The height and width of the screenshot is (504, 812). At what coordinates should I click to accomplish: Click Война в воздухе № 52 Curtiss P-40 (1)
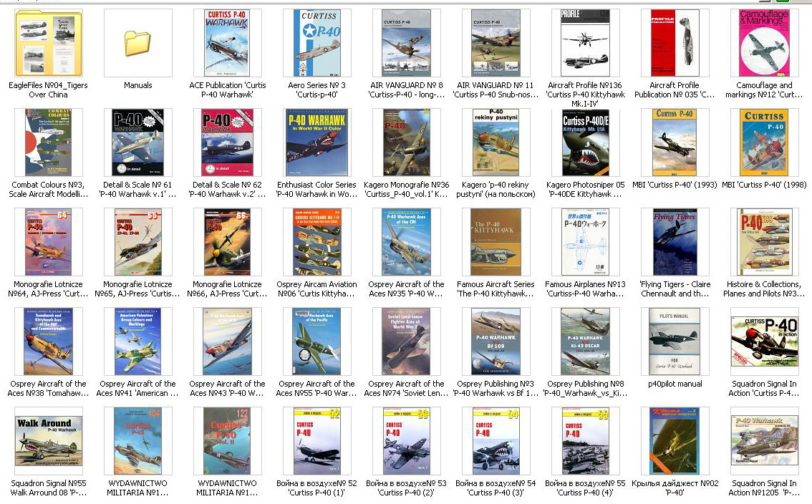tap(316, 441)
